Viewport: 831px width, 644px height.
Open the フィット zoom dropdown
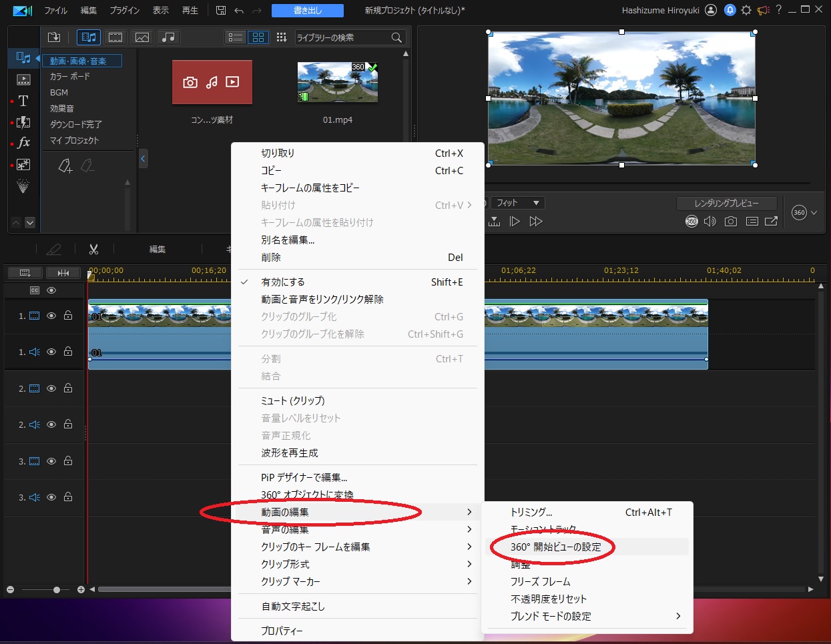(x=519, y=203)
